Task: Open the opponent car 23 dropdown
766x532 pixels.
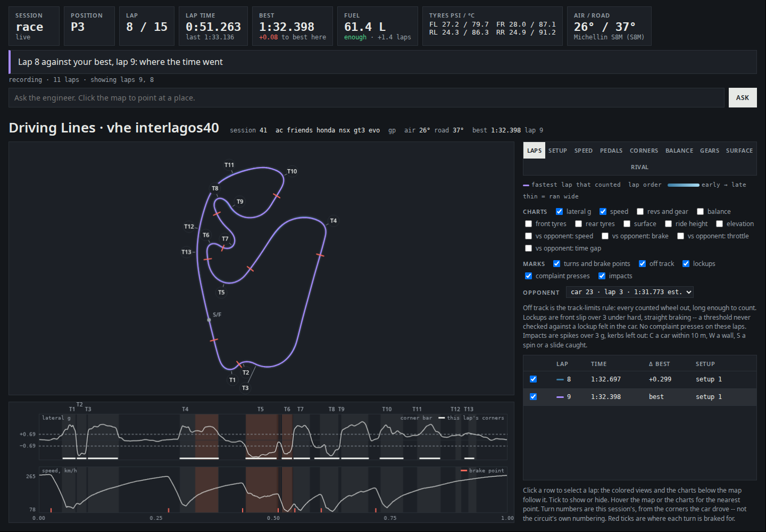Action: pyautogui.click(x=630, y=292)
